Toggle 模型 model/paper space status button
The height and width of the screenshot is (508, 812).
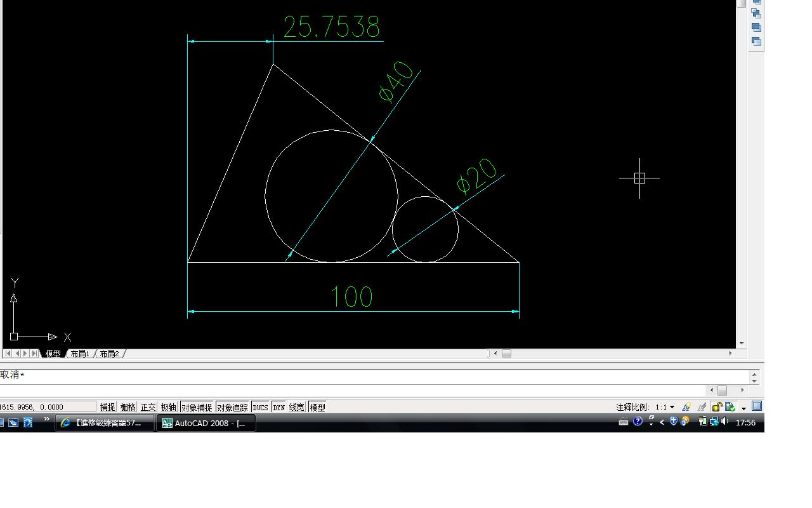click(x=318, y=407)
